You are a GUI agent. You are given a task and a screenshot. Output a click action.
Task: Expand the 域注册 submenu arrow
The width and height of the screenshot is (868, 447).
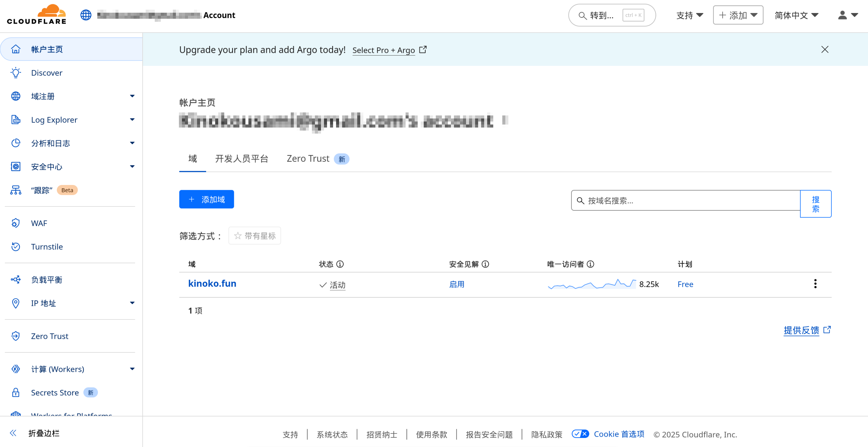[132, 96]
